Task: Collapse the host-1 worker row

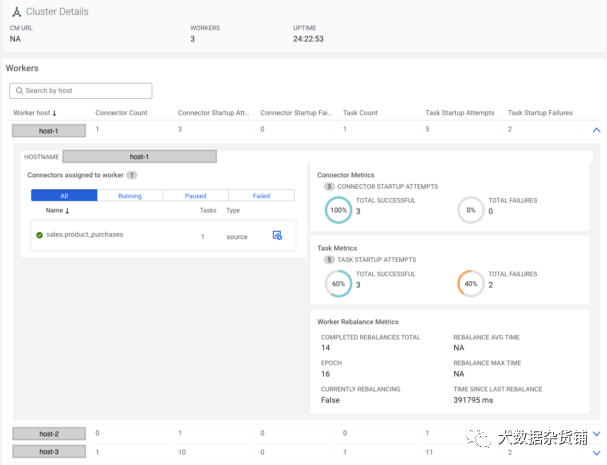Action: click(596, 130)
